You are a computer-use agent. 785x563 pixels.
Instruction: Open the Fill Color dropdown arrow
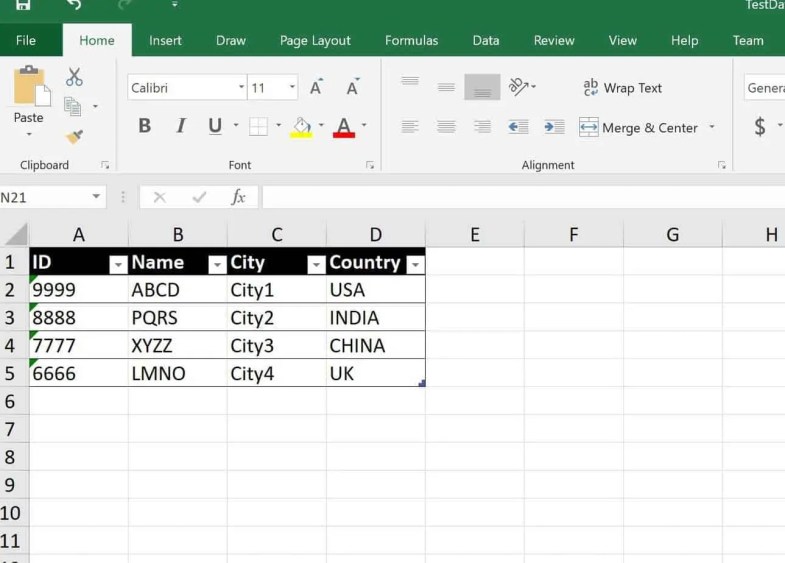click(321, 125)
